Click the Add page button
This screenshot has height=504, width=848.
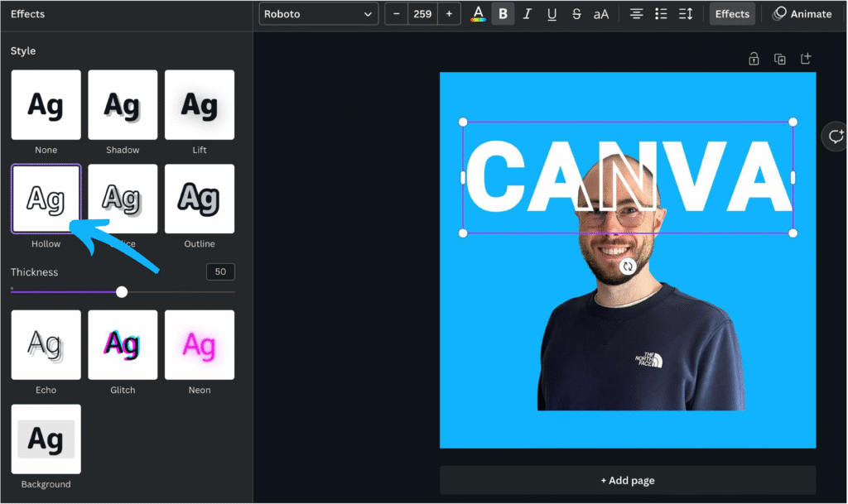pos(628,480)
